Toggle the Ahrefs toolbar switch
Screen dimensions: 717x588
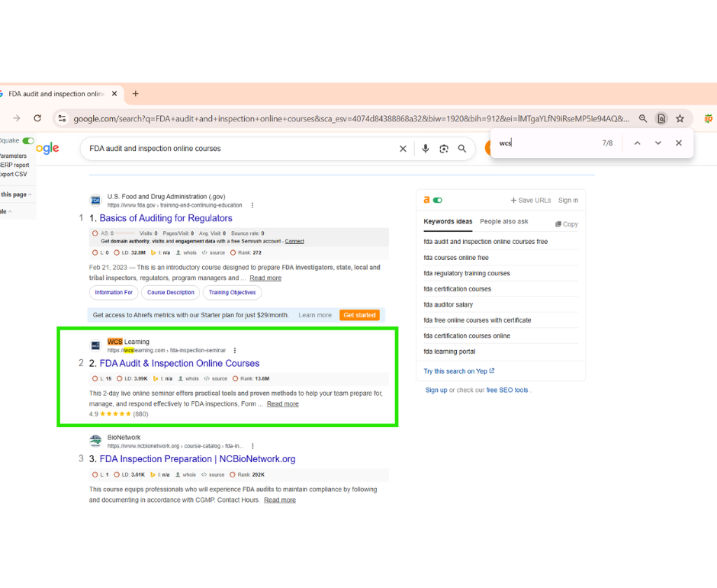(x=438, y=200)
